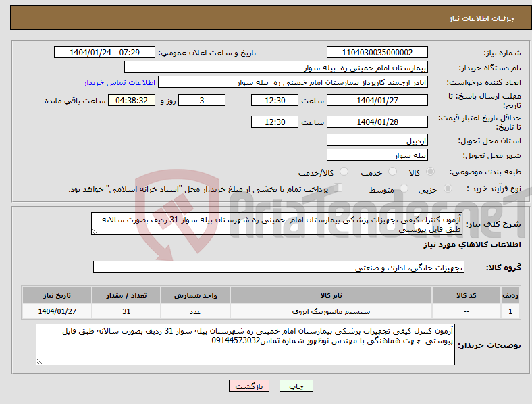532x404 pixels.
Task: Click the price validity date 1404/01/28 field
Action: tap(377, 122)
